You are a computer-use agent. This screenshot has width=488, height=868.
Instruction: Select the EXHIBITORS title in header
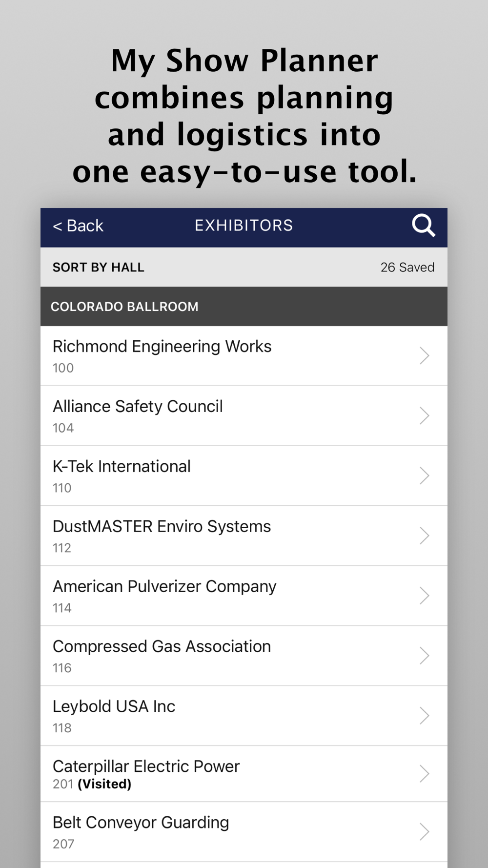(x=244, y=226)
